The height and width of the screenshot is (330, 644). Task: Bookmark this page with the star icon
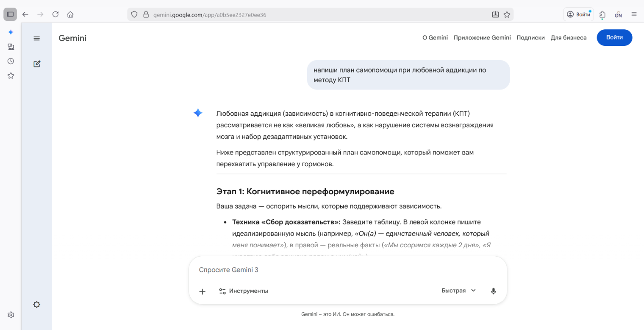click(x=507, y=14)
